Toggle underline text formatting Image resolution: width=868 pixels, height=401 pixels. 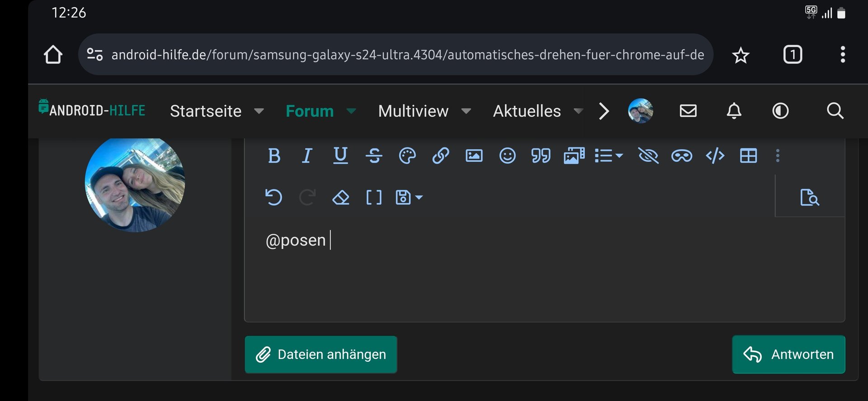pyautogui.click(x=340, y=156)
